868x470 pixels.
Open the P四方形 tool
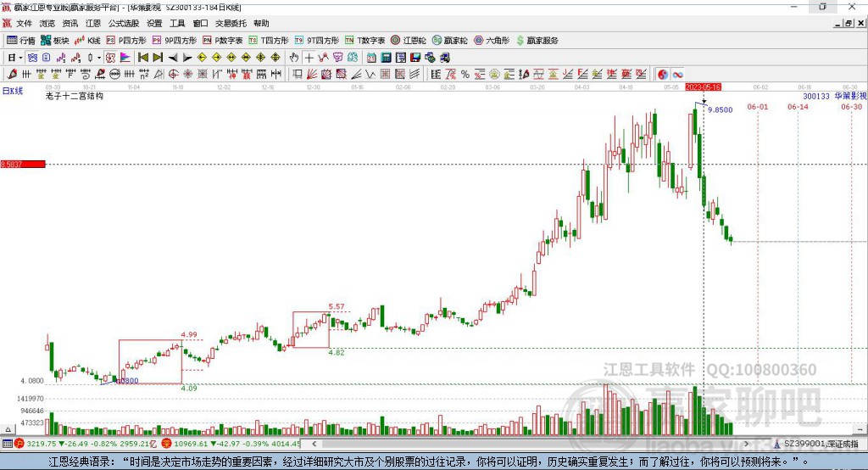coord(126,41)
